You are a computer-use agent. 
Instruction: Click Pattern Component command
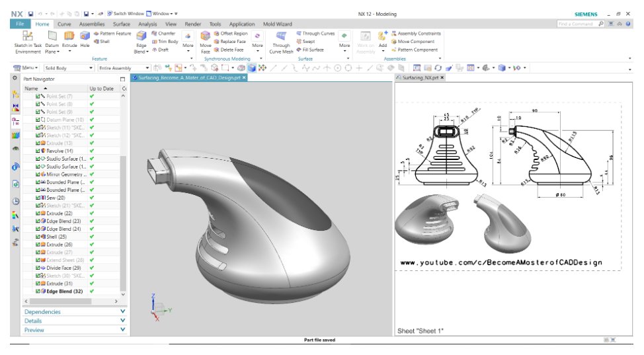click(x=414, y=50)
